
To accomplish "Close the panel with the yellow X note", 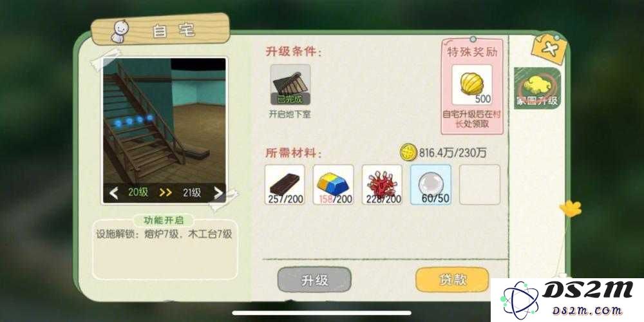I will pyautogui.click(x=549, y=48).
